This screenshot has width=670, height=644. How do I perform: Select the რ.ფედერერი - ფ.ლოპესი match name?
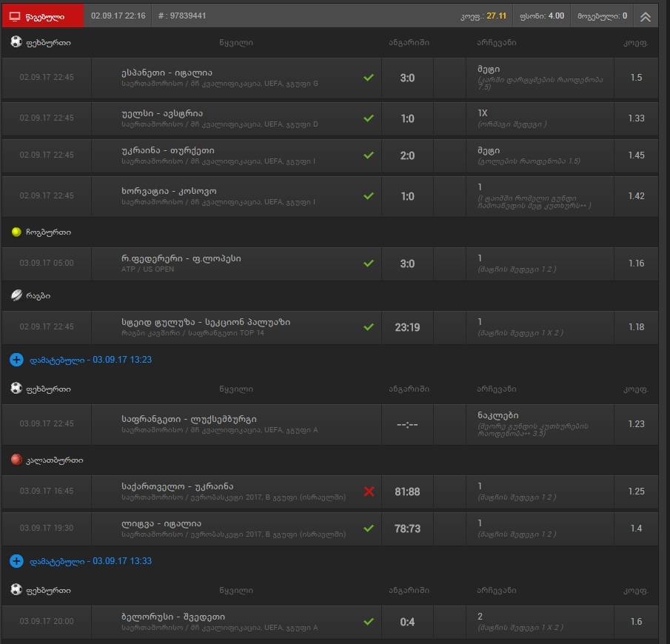pos(181,258)
